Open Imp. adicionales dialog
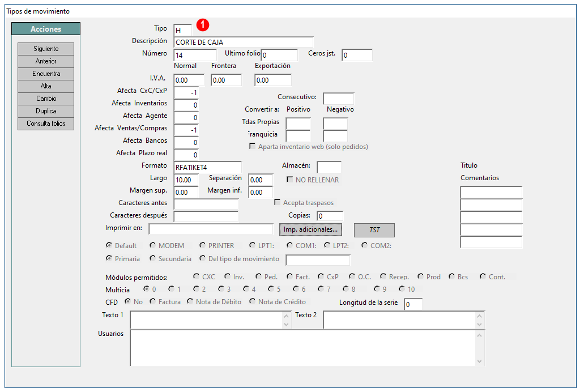Screen dimensions: 580x392 (310, 229)
